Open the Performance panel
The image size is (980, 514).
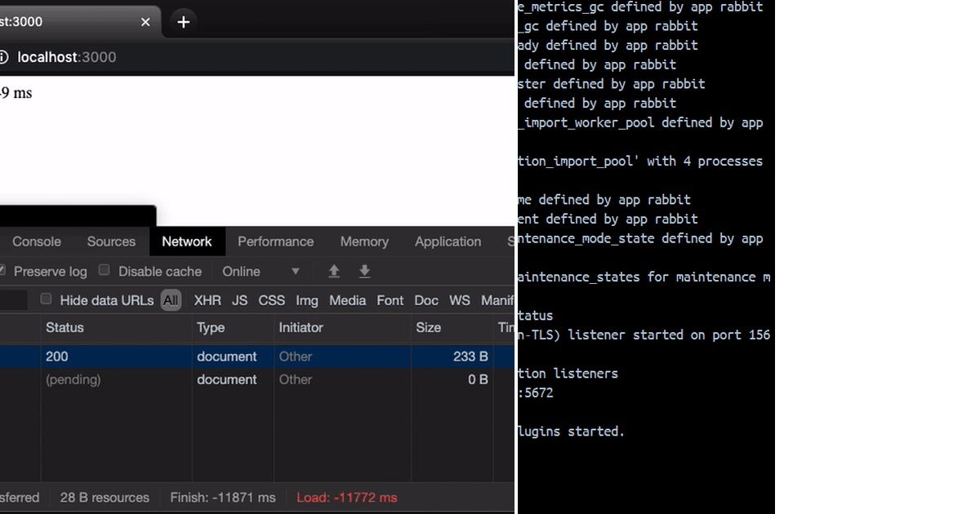tap(275, 241)
